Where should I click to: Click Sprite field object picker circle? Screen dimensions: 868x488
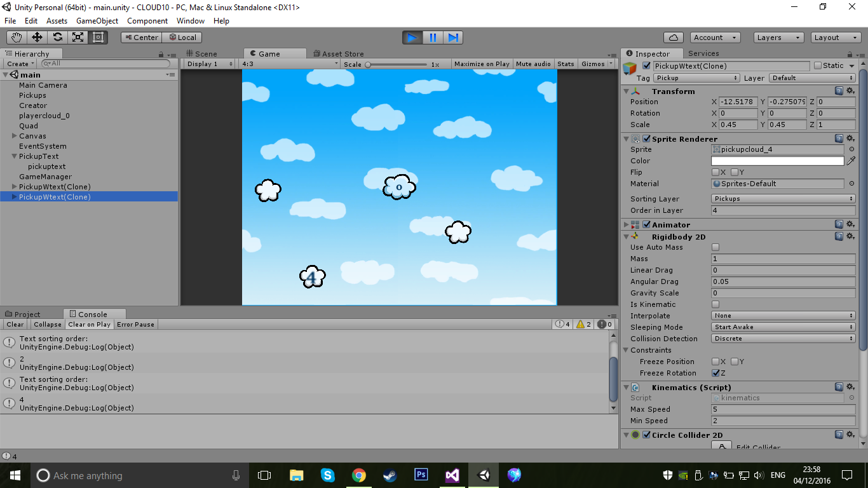(x=851, y=149)
